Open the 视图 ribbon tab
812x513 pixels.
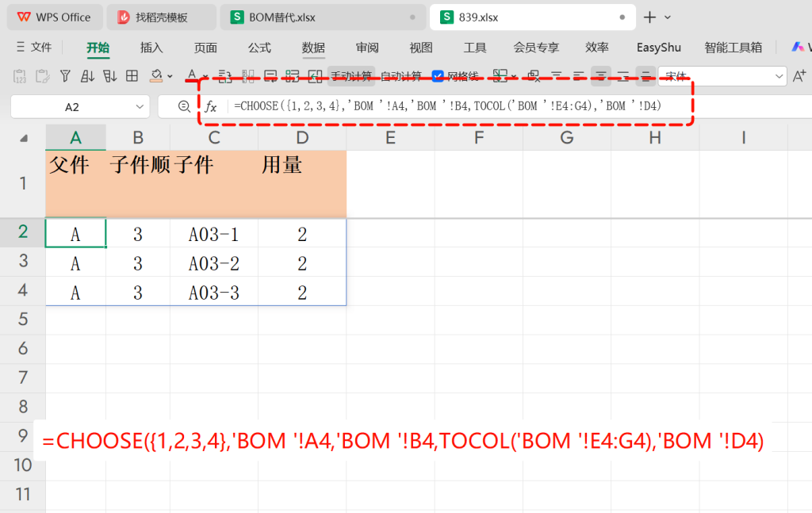(421, 48)
